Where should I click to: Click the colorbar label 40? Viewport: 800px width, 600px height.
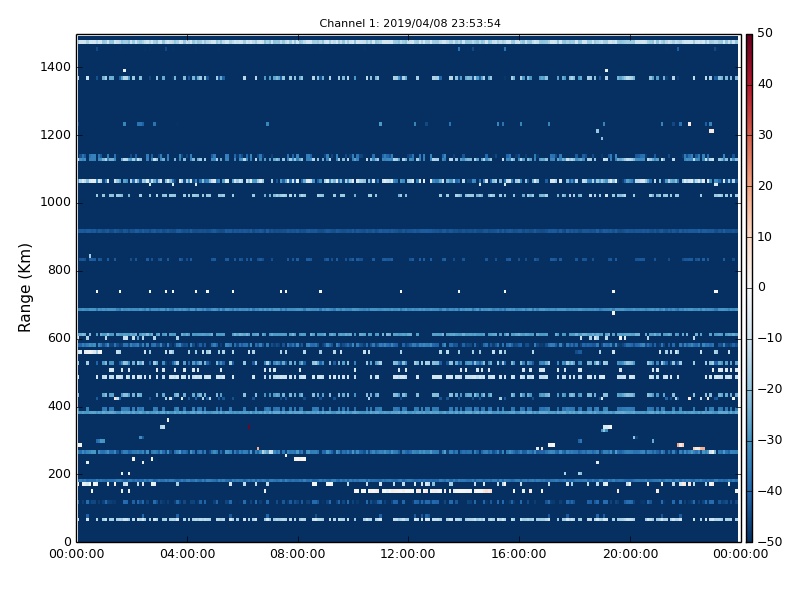[x=765, y=84]
